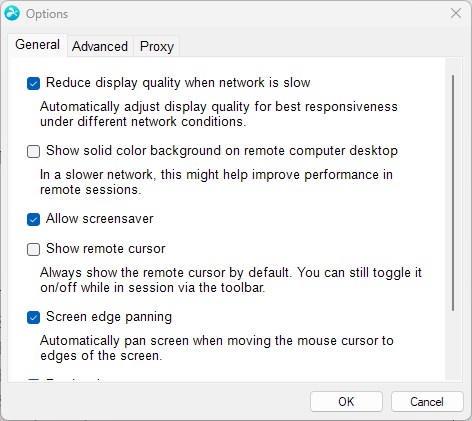Disable the Allow screensaver checkbox

(33, 219)
